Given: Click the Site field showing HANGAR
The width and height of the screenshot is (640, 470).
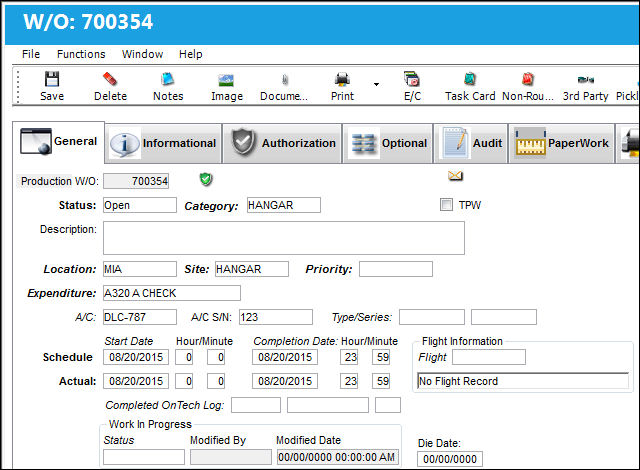Looking at the screenshot, I should point(252,269).
